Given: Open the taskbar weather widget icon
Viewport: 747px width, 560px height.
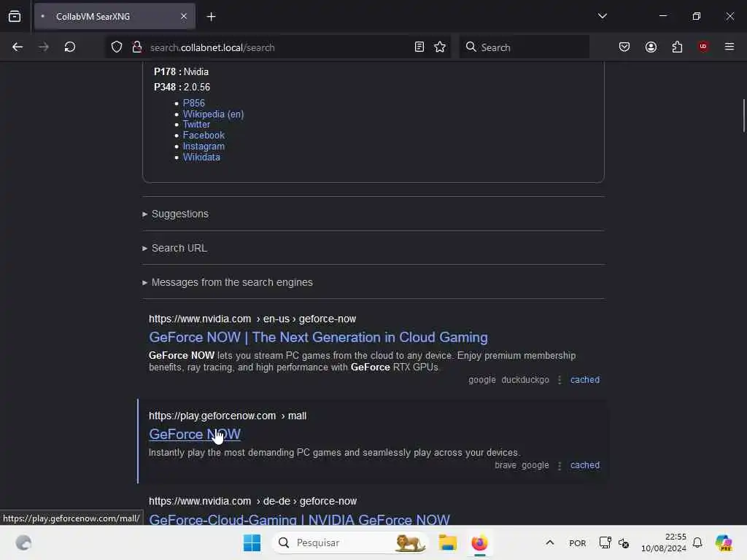Looking at the screenshot, I should point(23,542).
